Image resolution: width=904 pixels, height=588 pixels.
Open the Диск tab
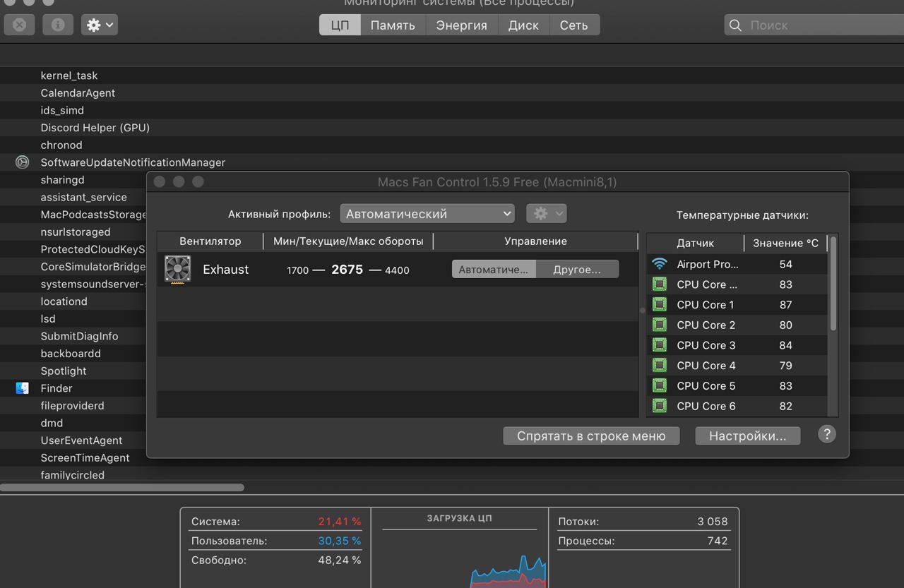[x=523, y=25]
